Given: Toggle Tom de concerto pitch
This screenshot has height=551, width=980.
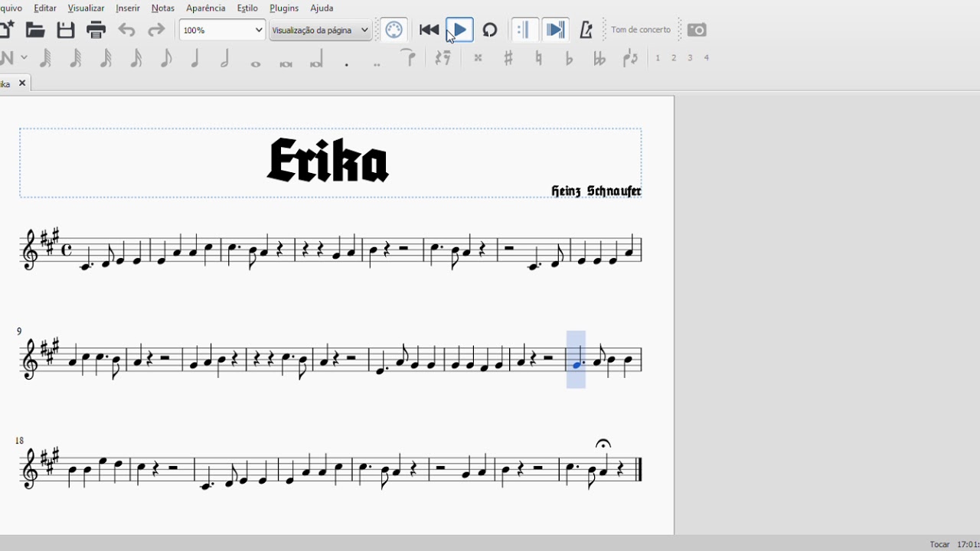Looking at the screenshot, I should [641, 30].
